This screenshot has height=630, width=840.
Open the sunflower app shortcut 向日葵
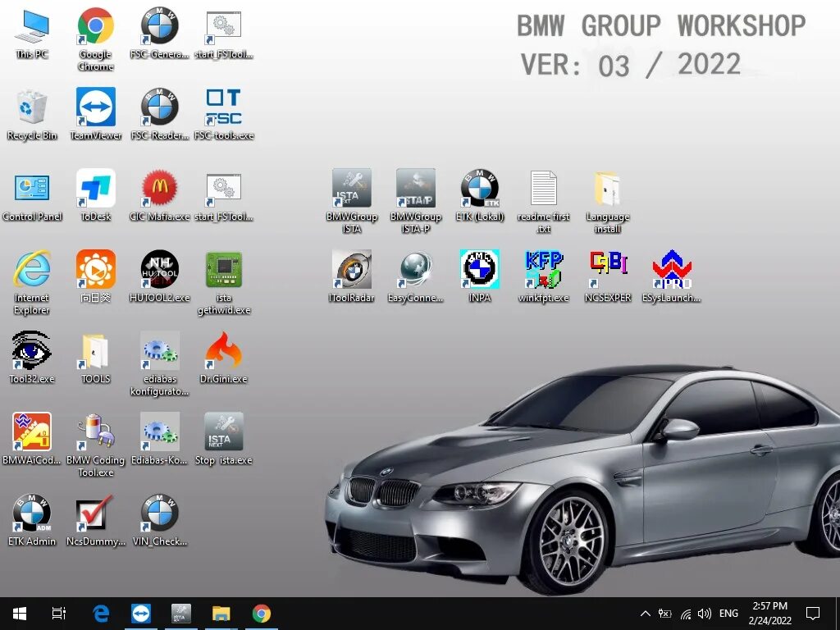click(96, 276)
